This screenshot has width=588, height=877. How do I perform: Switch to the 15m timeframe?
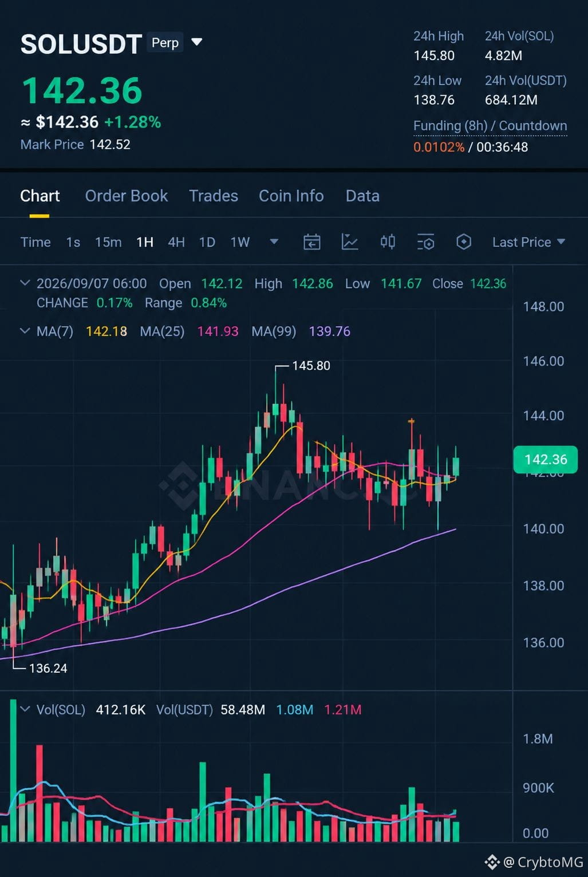click(108, 242)
